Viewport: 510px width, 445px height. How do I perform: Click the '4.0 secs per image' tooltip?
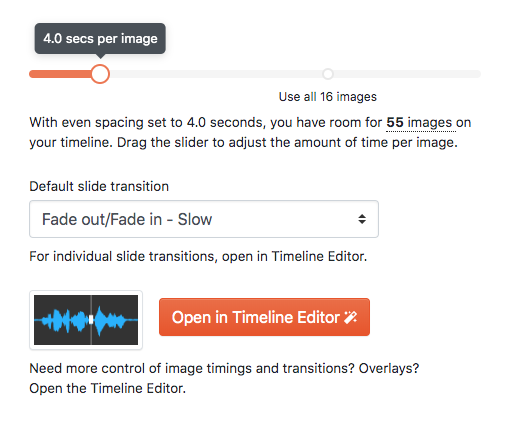point(100,39)
